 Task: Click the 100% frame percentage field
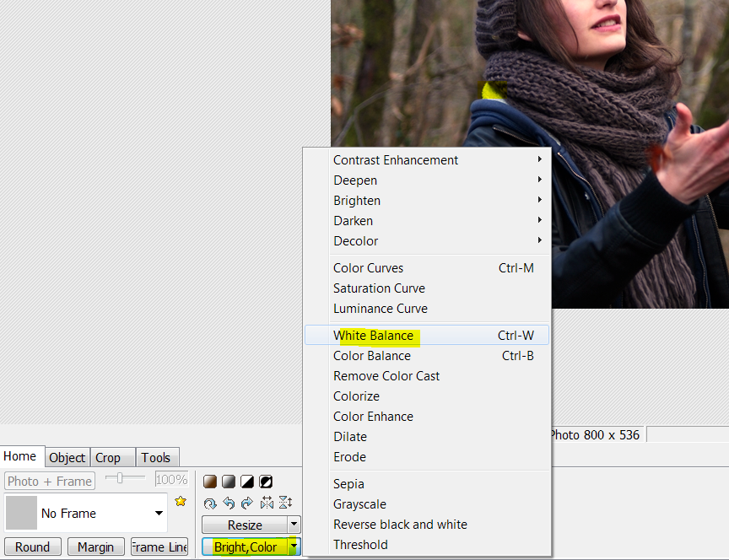[171, 479]
